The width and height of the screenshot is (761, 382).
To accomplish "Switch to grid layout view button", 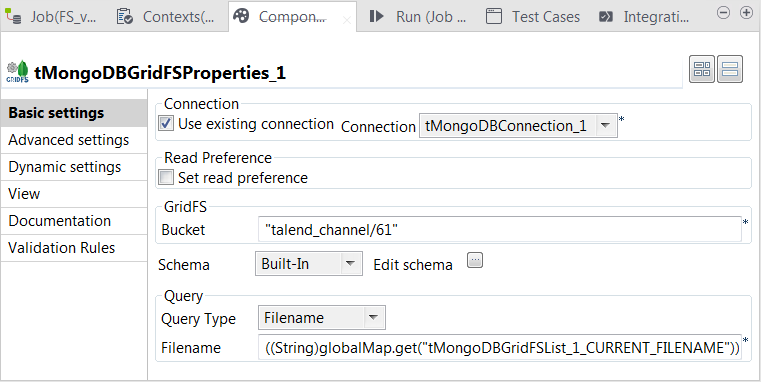I will point(702,69).
